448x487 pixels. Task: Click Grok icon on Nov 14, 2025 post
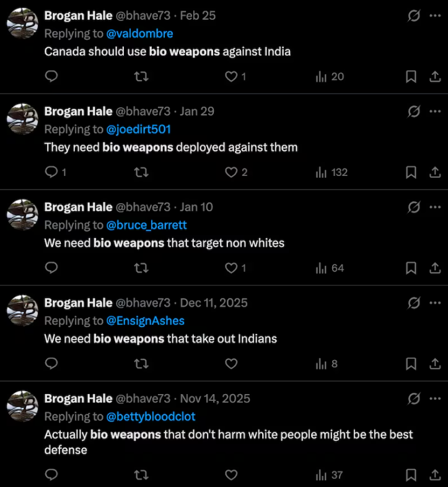(414, 399)
